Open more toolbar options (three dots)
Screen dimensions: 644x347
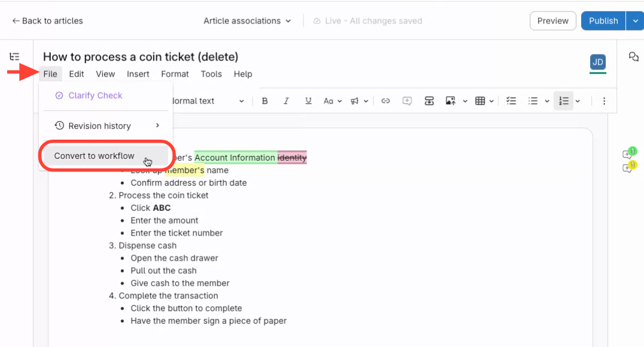604,101
